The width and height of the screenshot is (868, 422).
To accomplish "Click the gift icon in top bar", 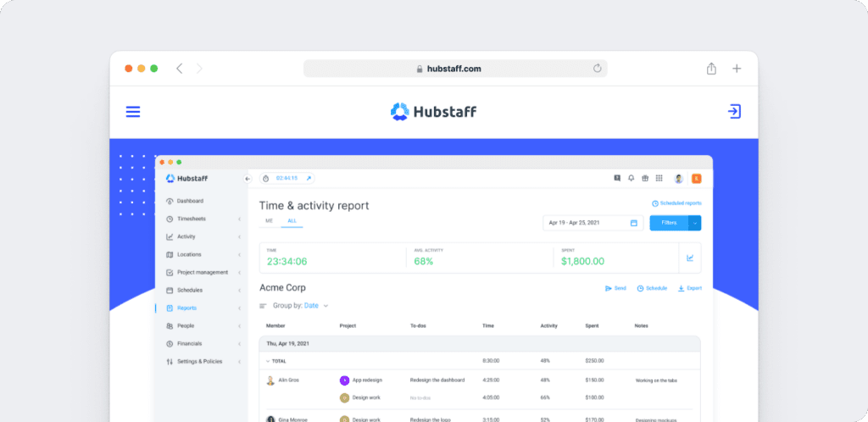I will 645,178.
